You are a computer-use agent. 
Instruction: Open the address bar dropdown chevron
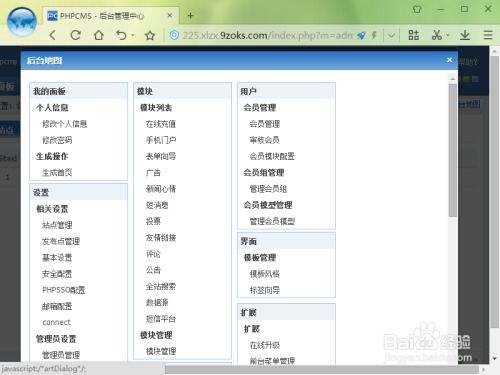391,35
